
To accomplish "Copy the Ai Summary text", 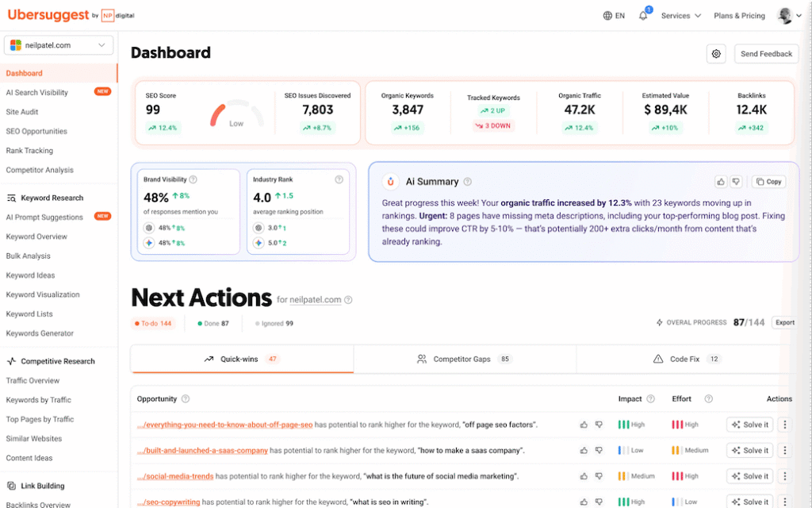I will [x=768, y=182].
